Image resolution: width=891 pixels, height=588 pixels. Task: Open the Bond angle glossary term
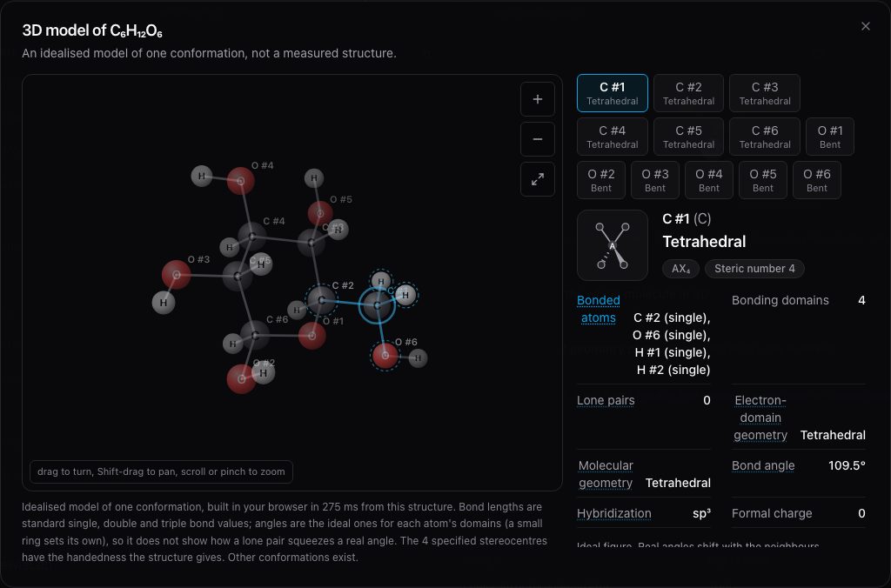tap(763, 466)
